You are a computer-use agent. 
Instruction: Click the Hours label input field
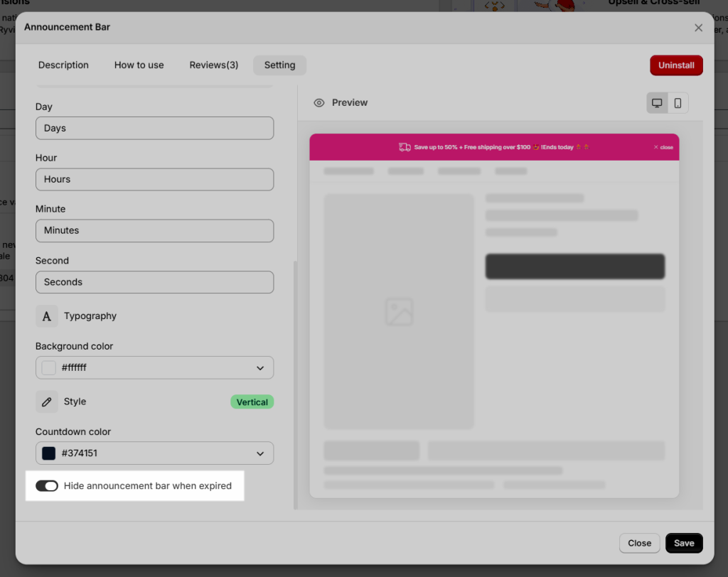pyautogui.click(x=154, y=179)
